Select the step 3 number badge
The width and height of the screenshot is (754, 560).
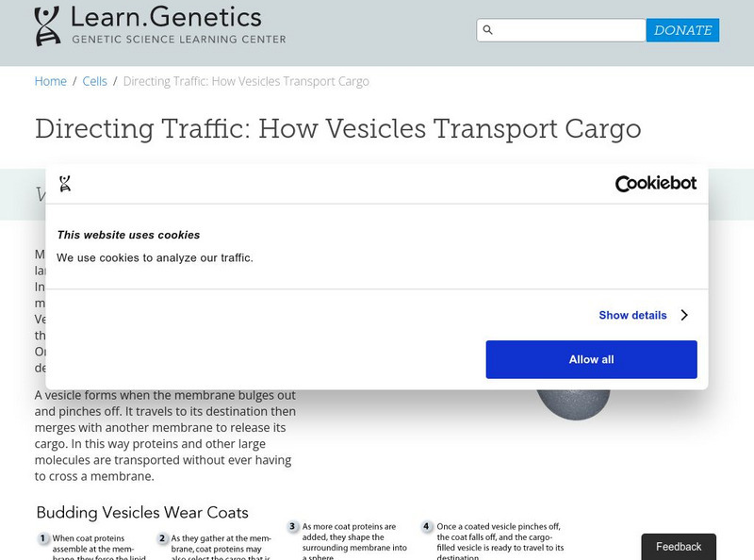(293, 527)
